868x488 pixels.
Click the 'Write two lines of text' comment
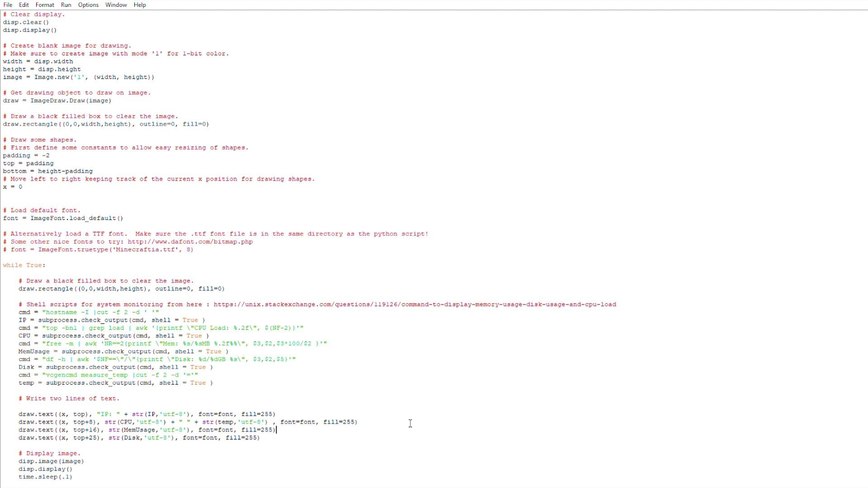click(x=69, y=399)
